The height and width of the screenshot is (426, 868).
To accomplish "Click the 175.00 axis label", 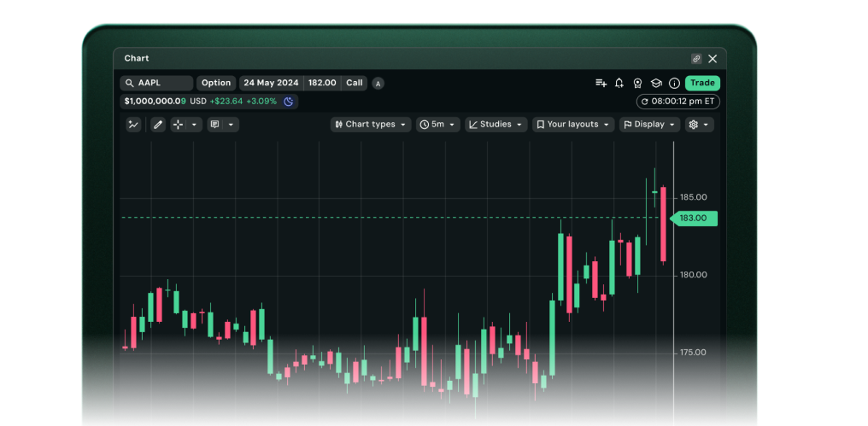I will tap(694, 353).
